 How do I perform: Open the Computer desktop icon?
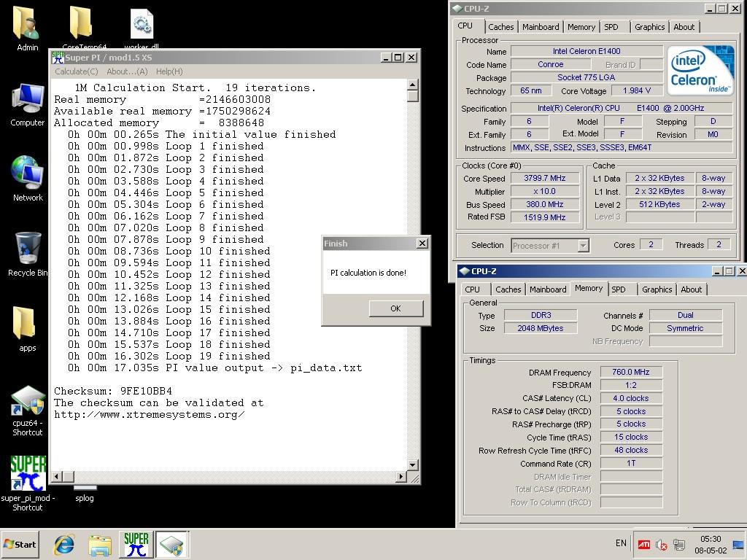(x=27, y=98)
